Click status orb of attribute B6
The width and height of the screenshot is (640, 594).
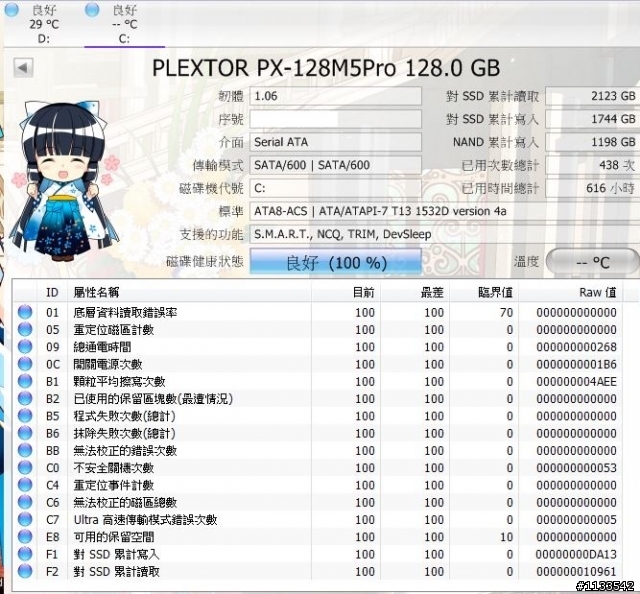25,433
